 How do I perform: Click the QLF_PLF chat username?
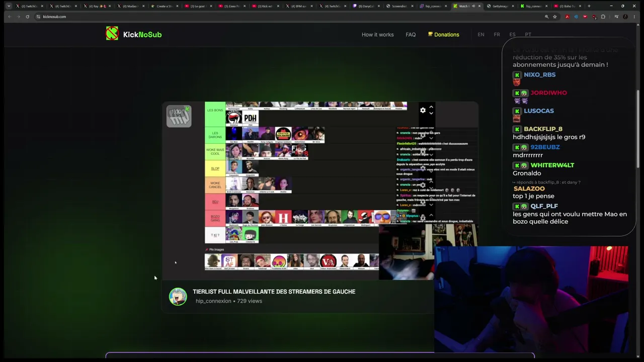(x=544, y=206)
